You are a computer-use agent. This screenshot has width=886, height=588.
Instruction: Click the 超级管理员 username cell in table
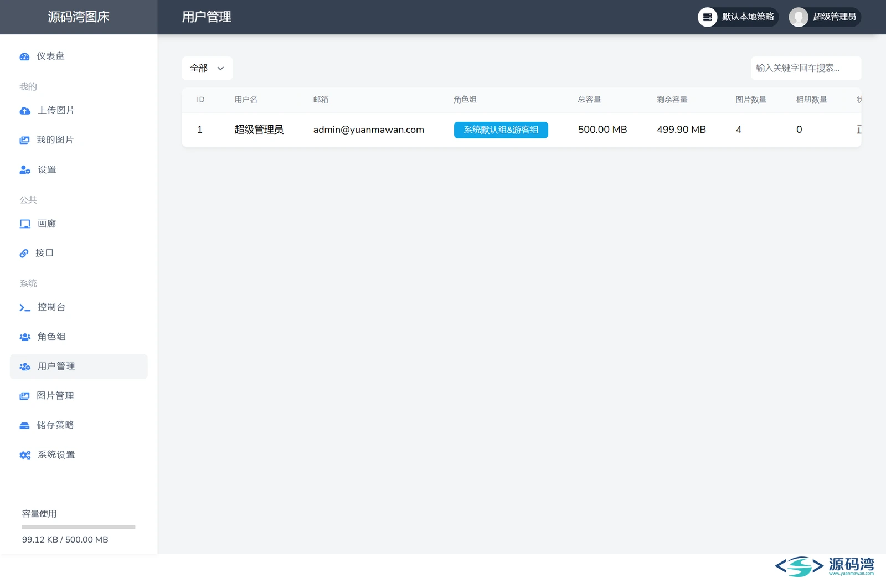pos(259,130)
